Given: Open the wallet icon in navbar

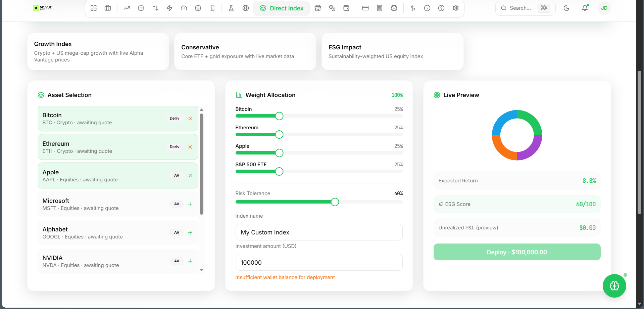Looking at the screenshot, I should pyautogui.click(x=346, y=8).
